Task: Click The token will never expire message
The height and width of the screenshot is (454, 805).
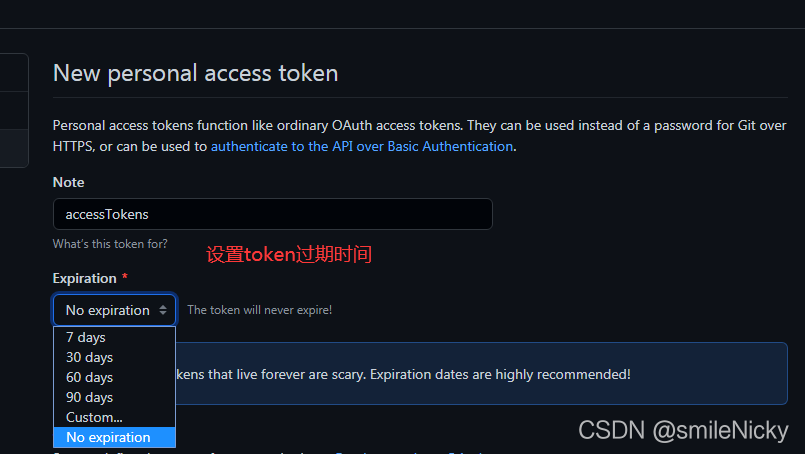Action: (x=260, y=310)
